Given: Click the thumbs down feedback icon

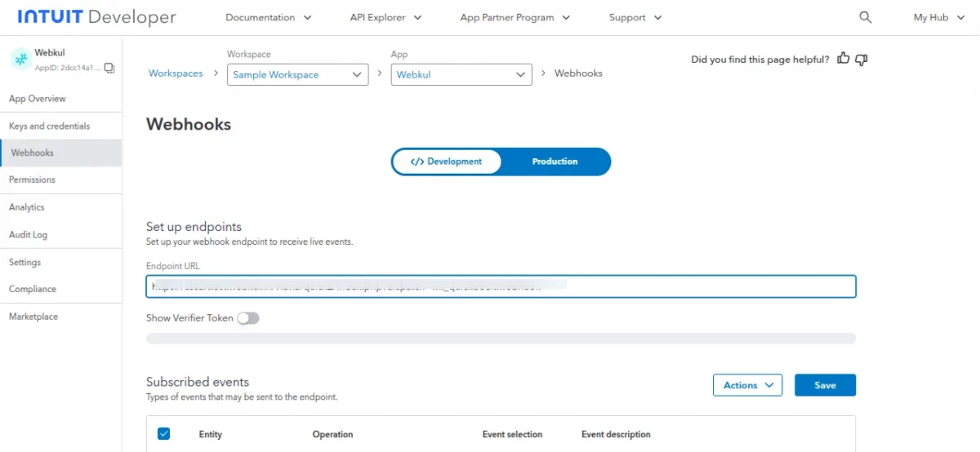Looking at the screenshot, I should [861, 59].
